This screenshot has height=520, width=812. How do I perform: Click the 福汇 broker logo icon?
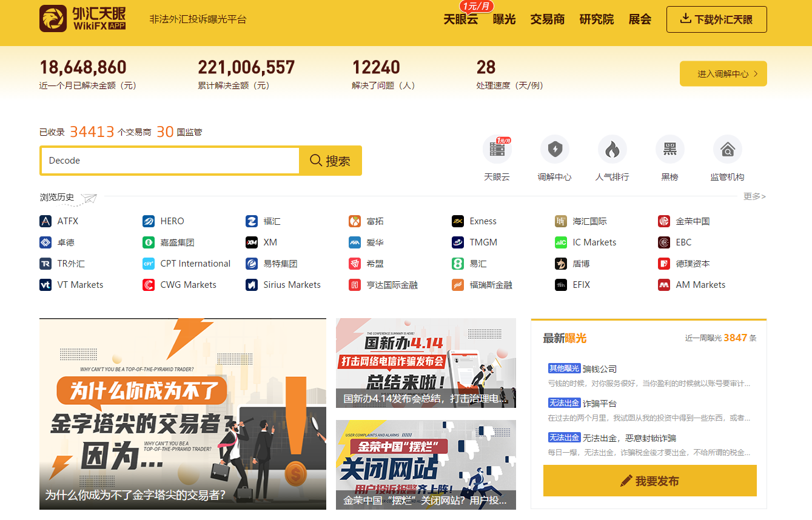click(252, 221)
